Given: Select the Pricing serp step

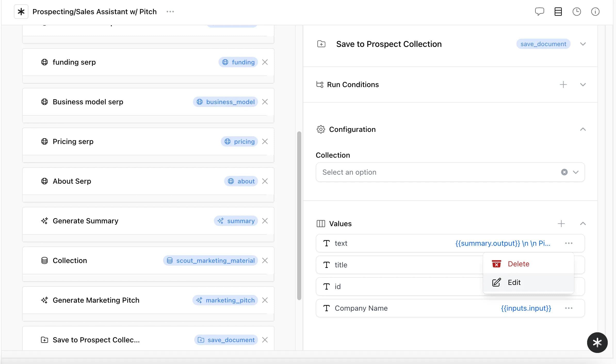Looking at the screenshot, I should (148, 141).
